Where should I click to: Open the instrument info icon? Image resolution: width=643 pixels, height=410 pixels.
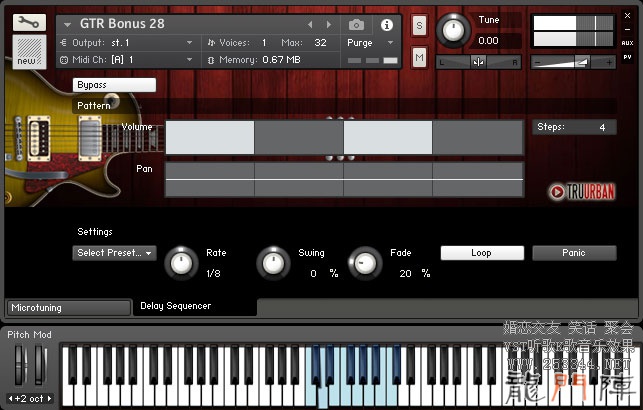(386, 25)
